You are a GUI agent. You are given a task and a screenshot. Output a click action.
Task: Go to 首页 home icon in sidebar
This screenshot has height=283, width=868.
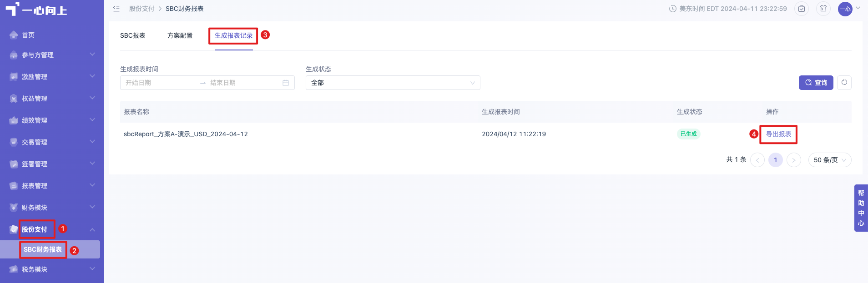[14, 35]
